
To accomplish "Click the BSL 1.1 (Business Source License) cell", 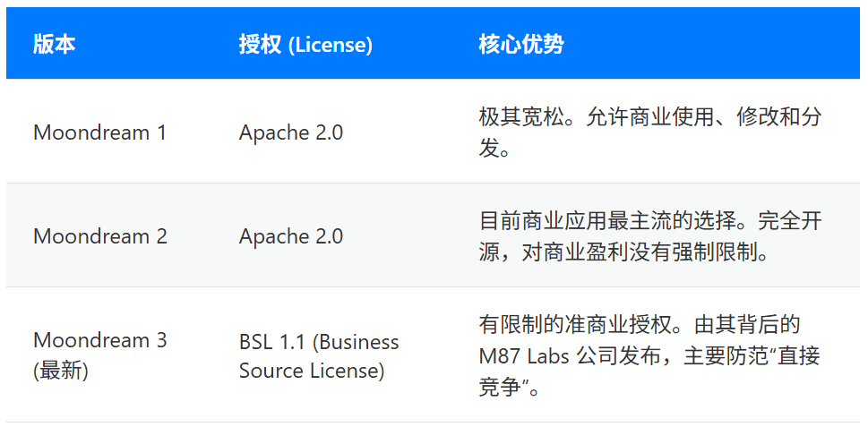I will [319, 356].
